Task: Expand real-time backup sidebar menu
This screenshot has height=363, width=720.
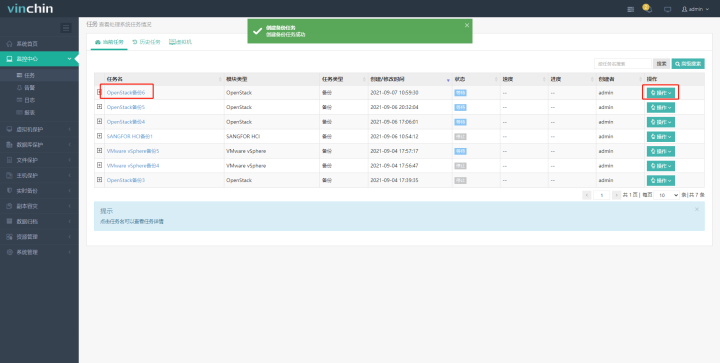Action: (39, 190)
